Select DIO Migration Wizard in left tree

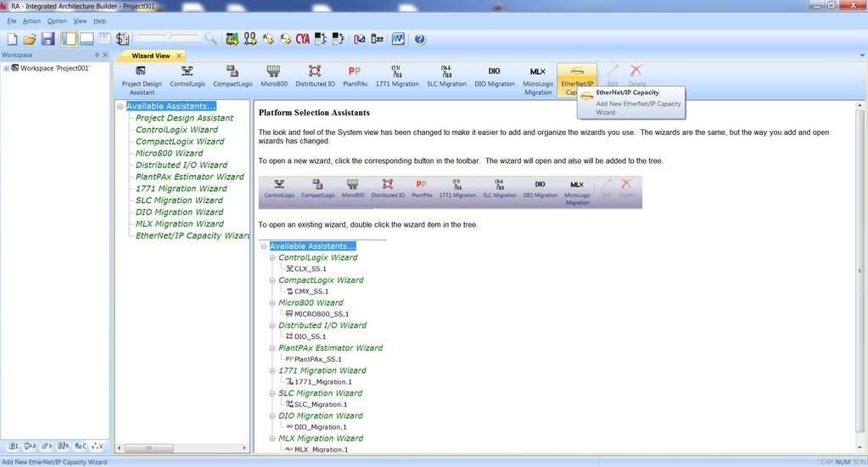pos(179,212)
